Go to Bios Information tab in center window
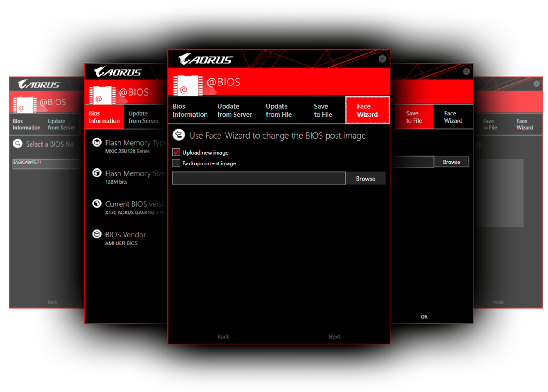 (190, 110)
